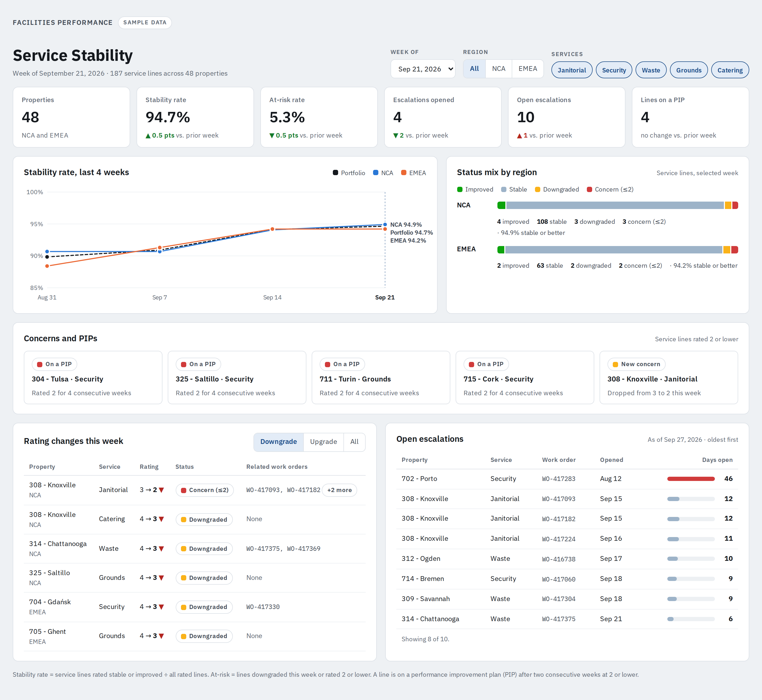
Task: Show Upgrade rating changes
Action: coord(323,442)
